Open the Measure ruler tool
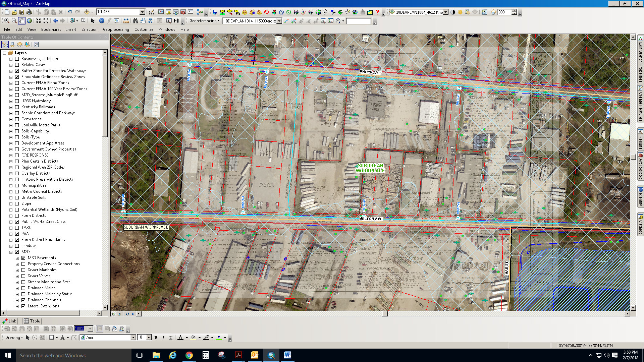The image size is (644, 362). click(126, 21)
